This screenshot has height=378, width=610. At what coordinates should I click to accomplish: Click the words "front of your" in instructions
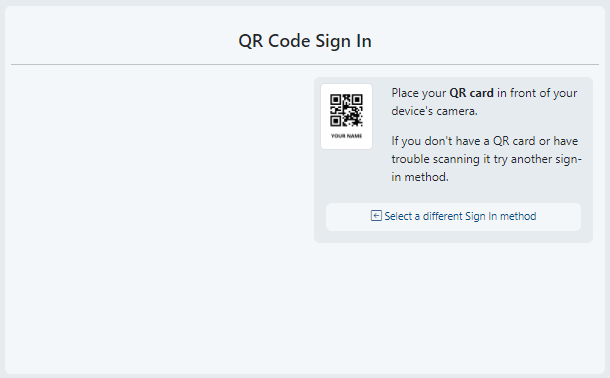click(543, 93)
